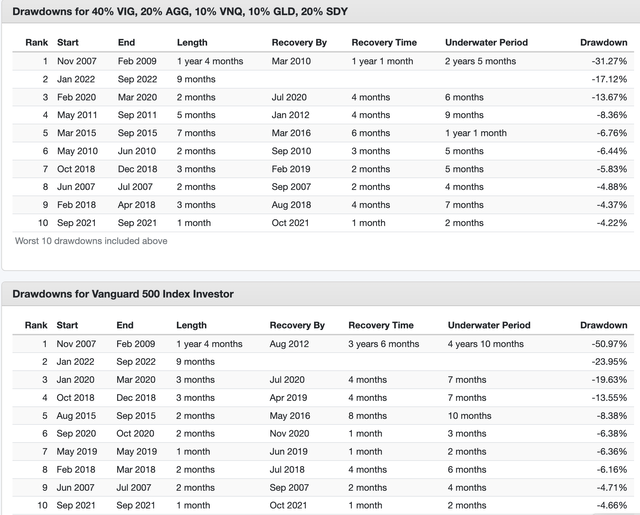This screenshot has width=640, height=515.
Task: Click '1 year 1 month' underwater period
Action: (x=476, y=133)
